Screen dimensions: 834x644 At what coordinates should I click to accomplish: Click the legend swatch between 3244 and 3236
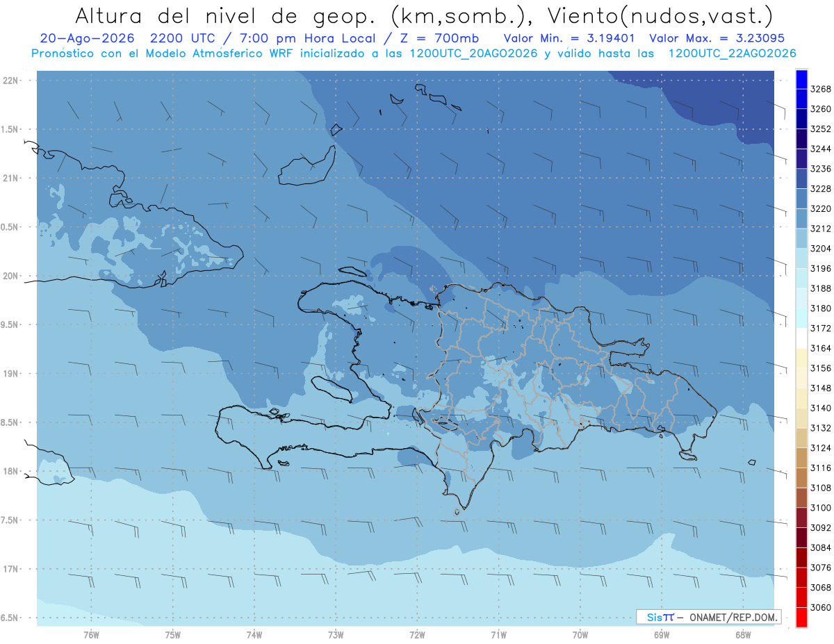click(801, 158)
